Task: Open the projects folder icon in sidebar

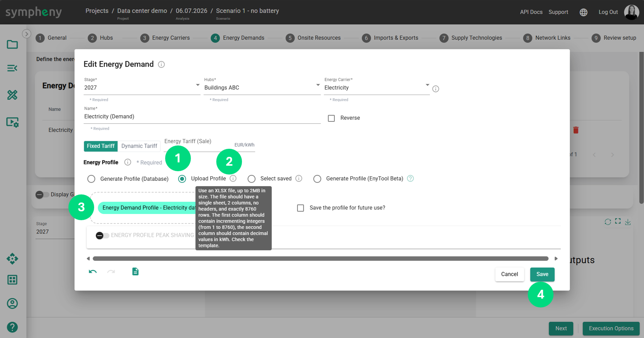Action: coord(12,45)
